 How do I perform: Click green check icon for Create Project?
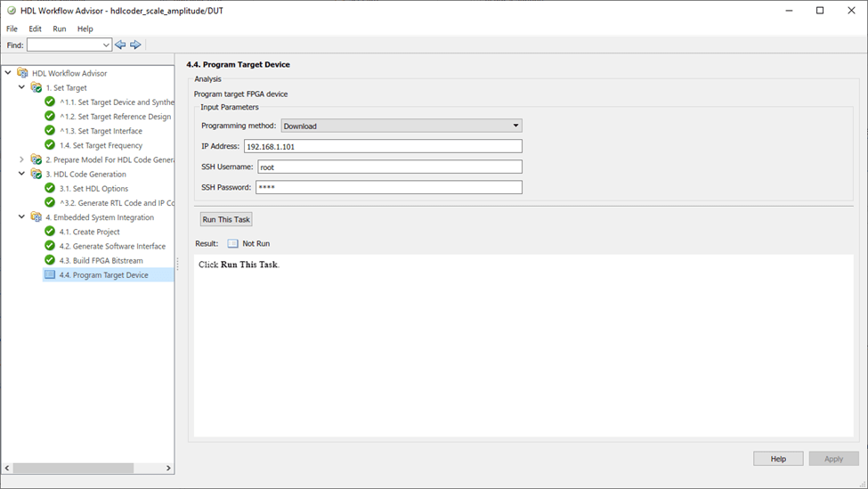tap(51, 232)
